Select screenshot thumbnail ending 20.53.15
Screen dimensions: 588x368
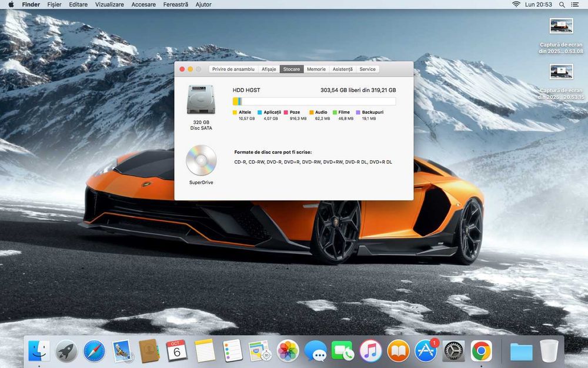[x=561, y=71]
